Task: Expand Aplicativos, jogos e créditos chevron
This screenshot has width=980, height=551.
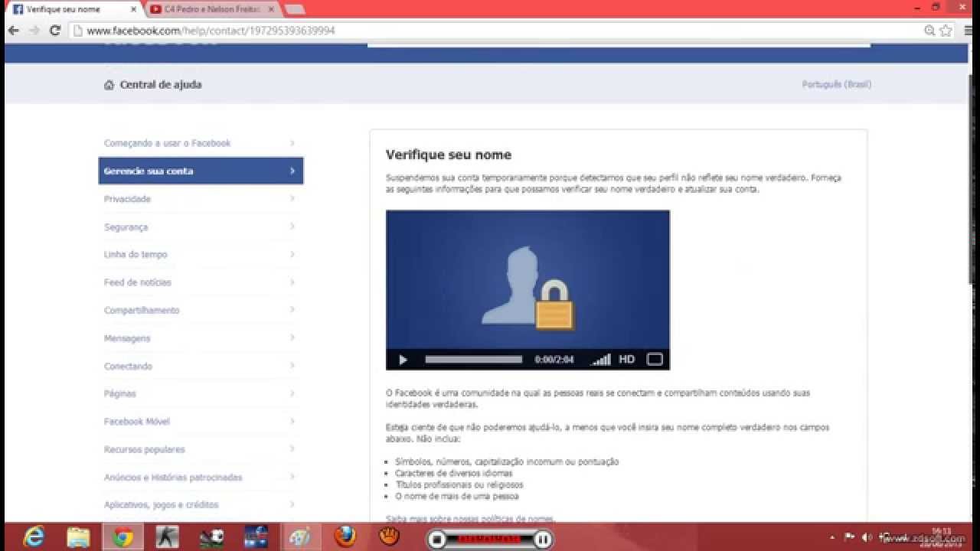Action: click(x=292, y=504)
